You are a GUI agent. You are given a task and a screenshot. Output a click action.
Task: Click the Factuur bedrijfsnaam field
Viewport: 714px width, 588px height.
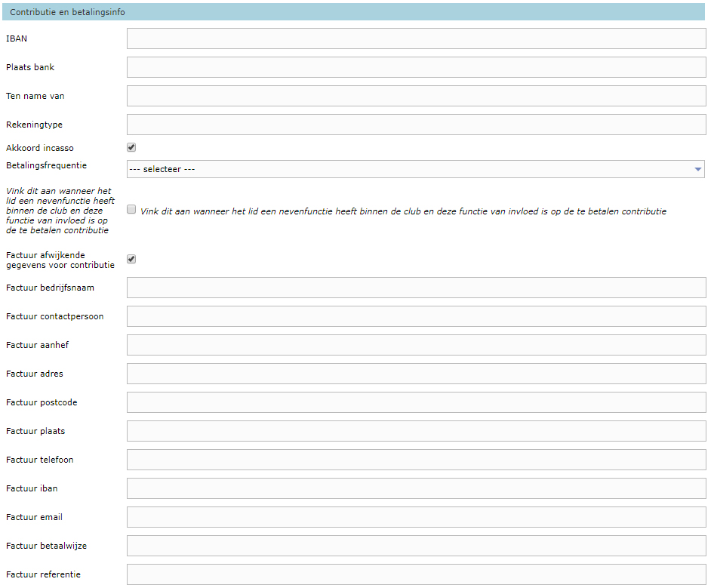pyautogui.click(x=416, y=288)
